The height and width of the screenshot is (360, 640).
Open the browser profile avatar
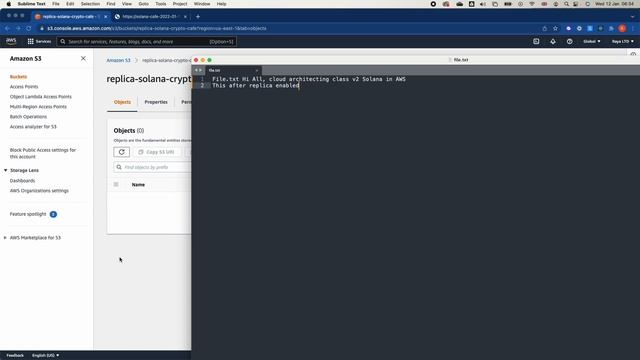[x=622, y=28]
